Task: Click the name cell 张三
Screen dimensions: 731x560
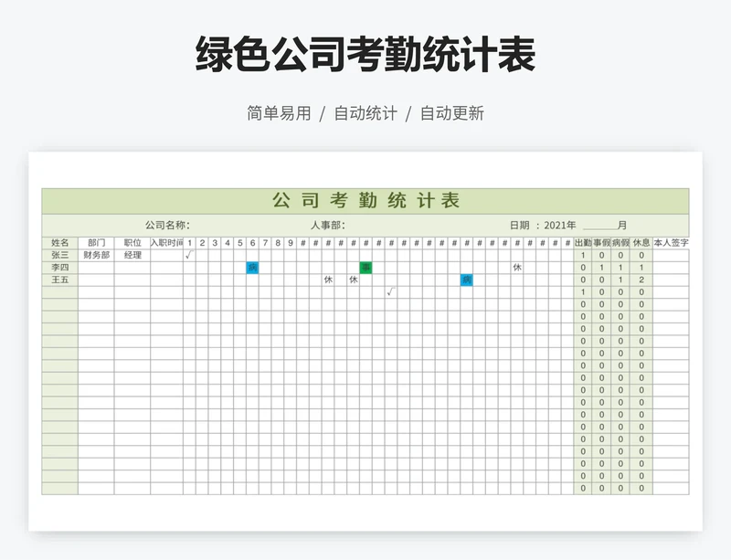Action: pyautogui.click(x=60, y=255)
